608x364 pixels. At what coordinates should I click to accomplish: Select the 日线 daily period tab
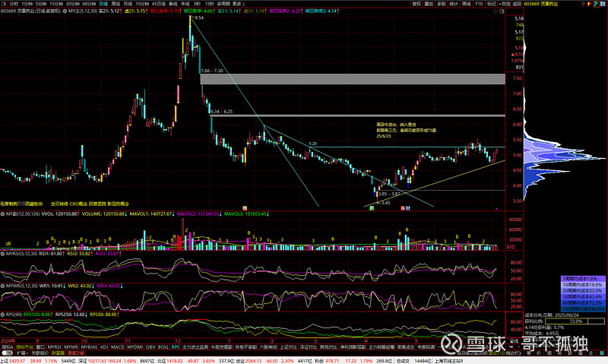pyautogui.click(x=103, y=4)
